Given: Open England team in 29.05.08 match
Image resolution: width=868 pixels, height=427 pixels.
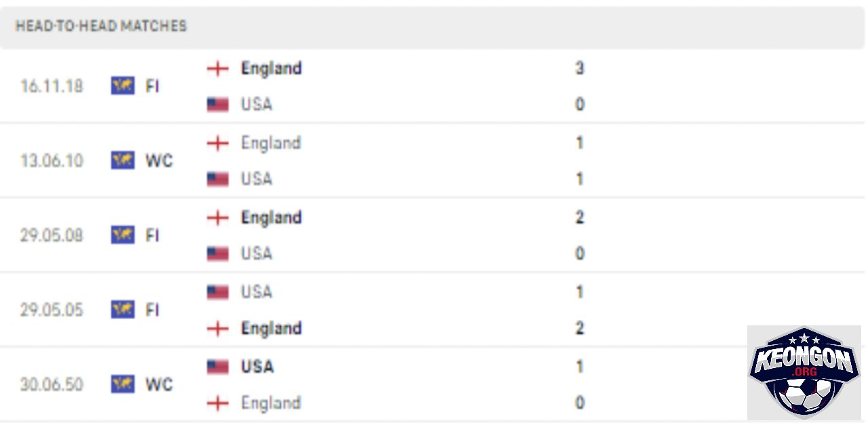Looking at the screenshot, I should click(271, 218).
